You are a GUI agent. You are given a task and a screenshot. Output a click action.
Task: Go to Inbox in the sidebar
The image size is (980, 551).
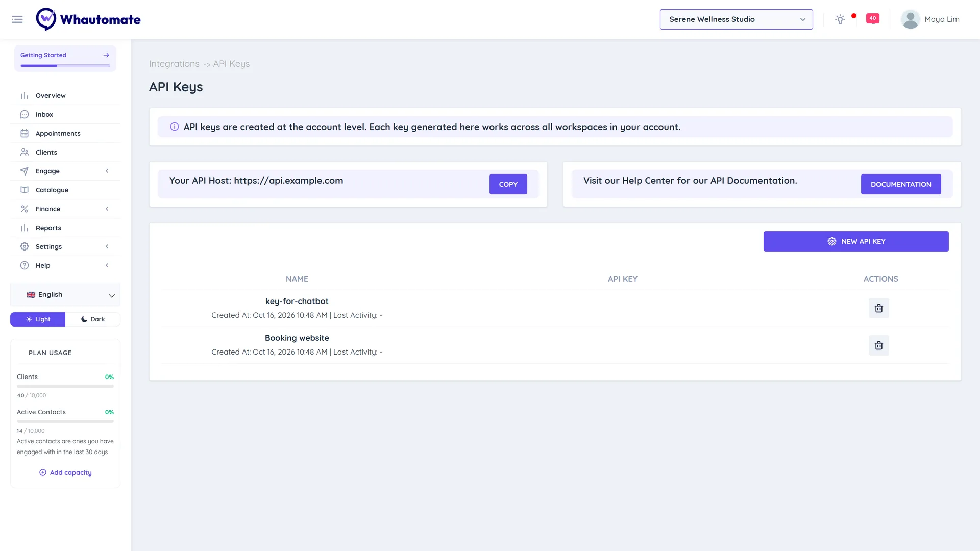(x=65, y=114)
